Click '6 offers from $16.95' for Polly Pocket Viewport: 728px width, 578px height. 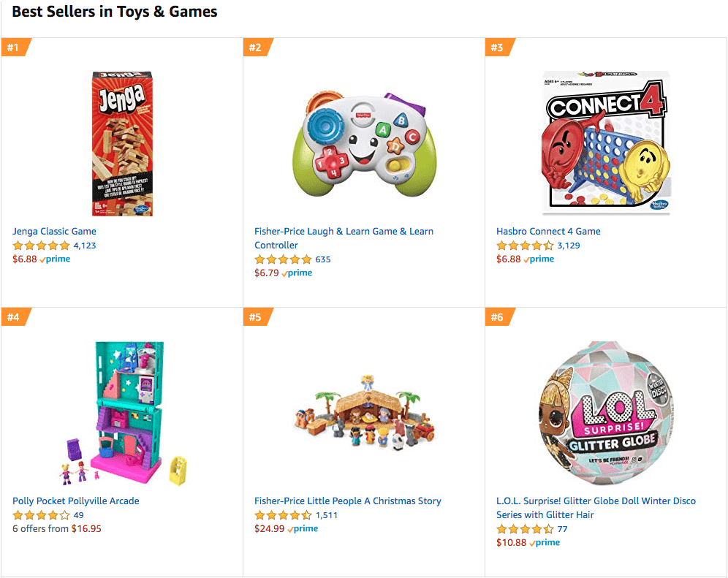pos(56,528)
